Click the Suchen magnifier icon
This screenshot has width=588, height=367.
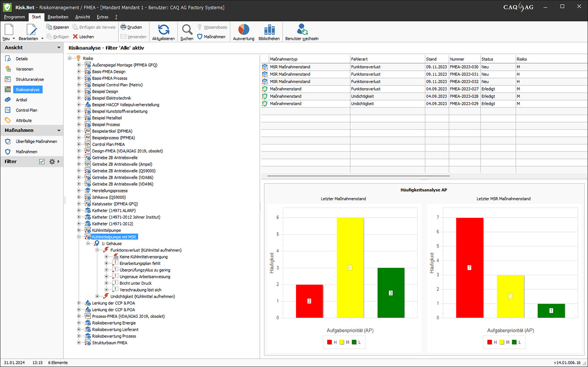tap(187, 29)
